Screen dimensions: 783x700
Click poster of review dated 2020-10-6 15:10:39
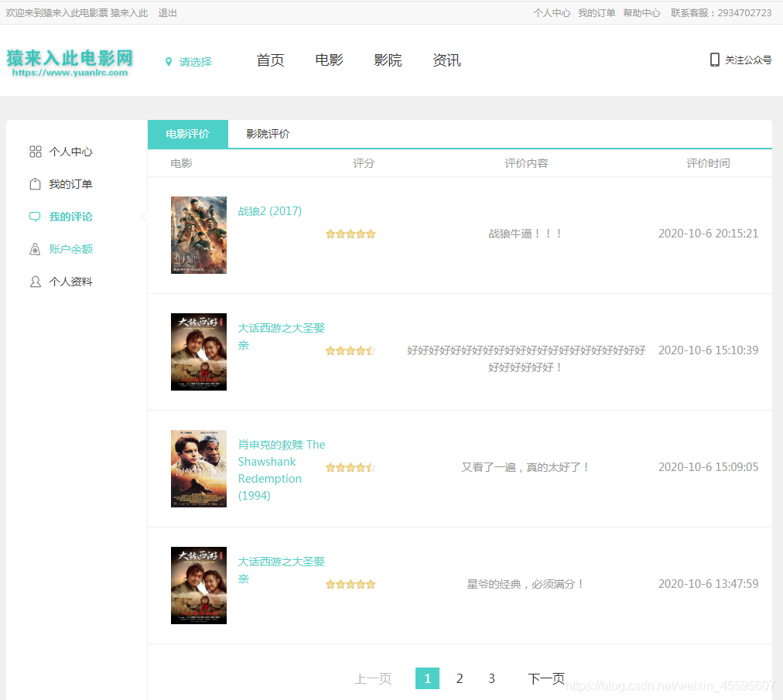pyautogui.click(x=199, y=351)
